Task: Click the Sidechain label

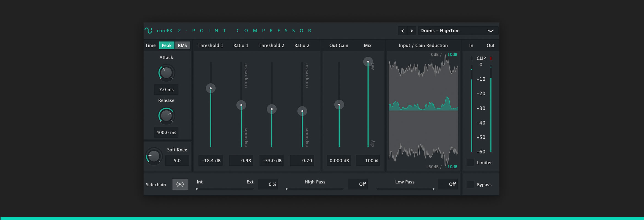Action: 156,185
